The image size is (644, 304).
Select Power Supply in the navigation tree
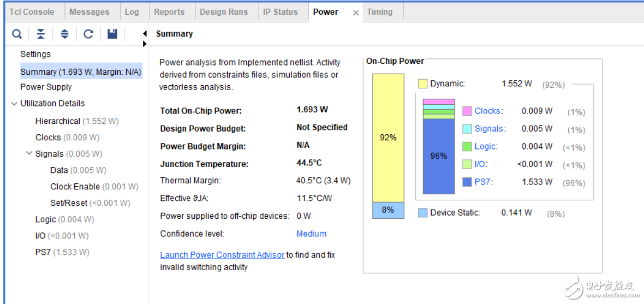pos(46,87)
